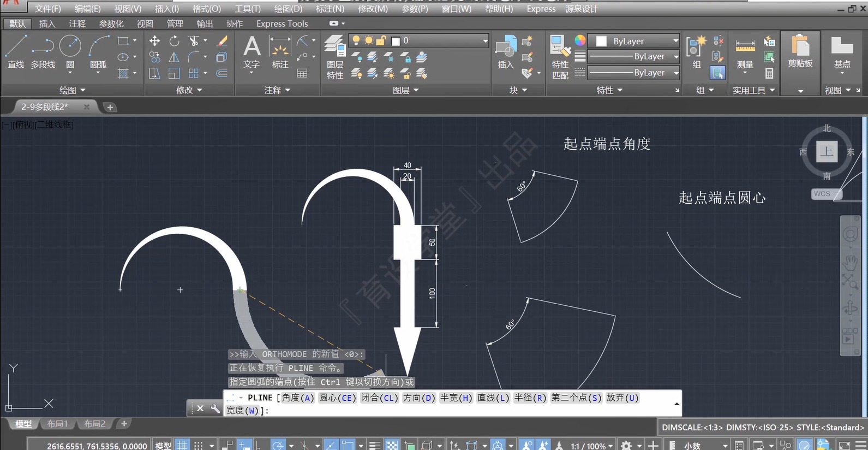Viewport: 868px width, 450px height.
Task: Open annotation scale 1:1 / 100% dropdown
Action: pos(591,446)
